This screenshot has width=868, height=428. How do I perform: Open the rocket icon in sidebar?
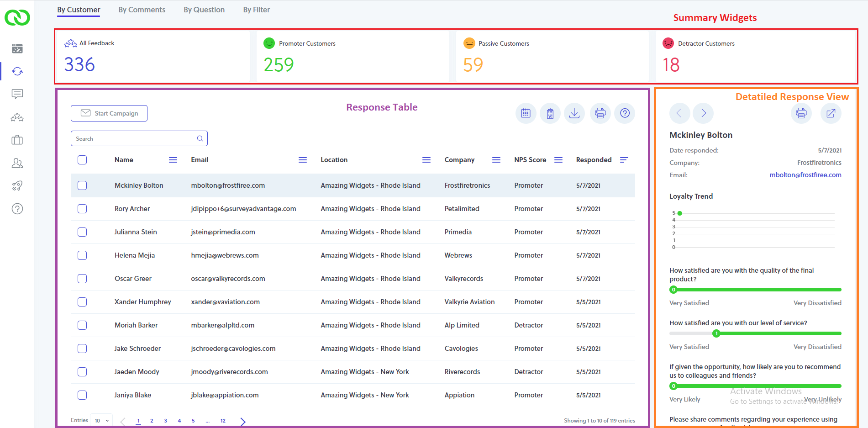click(x=17, y=185)
